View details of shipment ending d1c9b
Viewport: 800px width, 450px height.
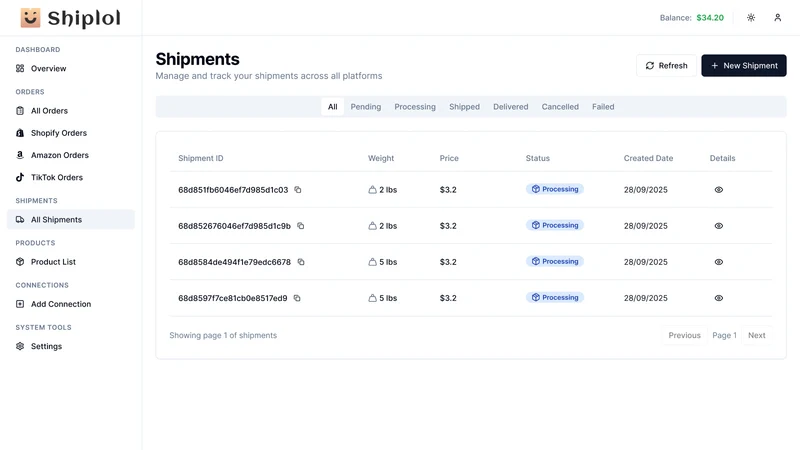[719, 226]
